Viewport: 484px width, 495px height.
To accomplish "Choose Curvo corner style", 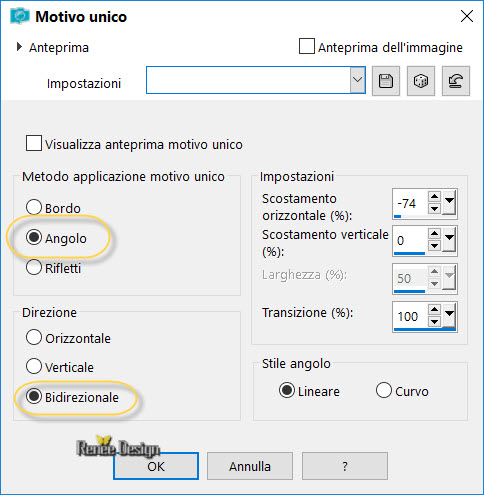I will [x=384, y=390].
